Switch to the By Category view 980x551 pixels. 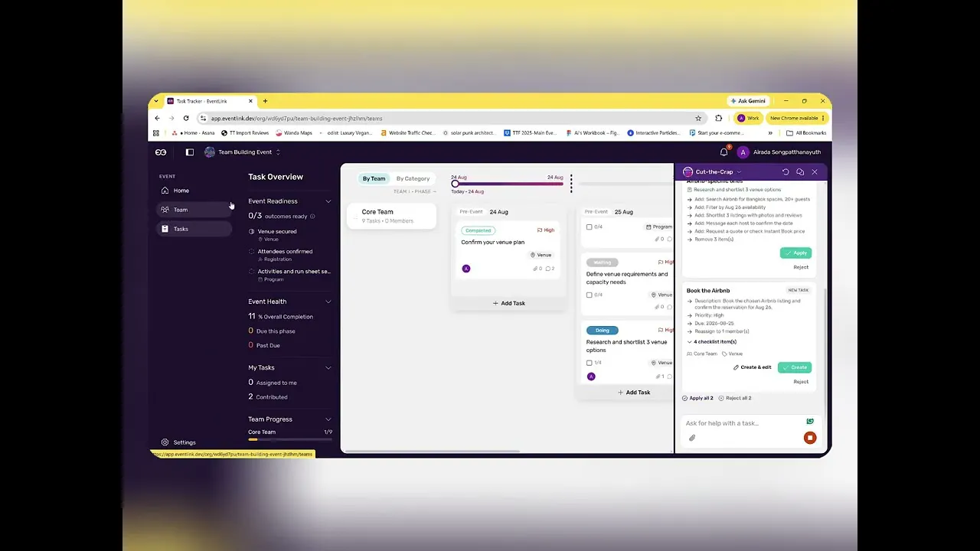[x=413, y=179]
